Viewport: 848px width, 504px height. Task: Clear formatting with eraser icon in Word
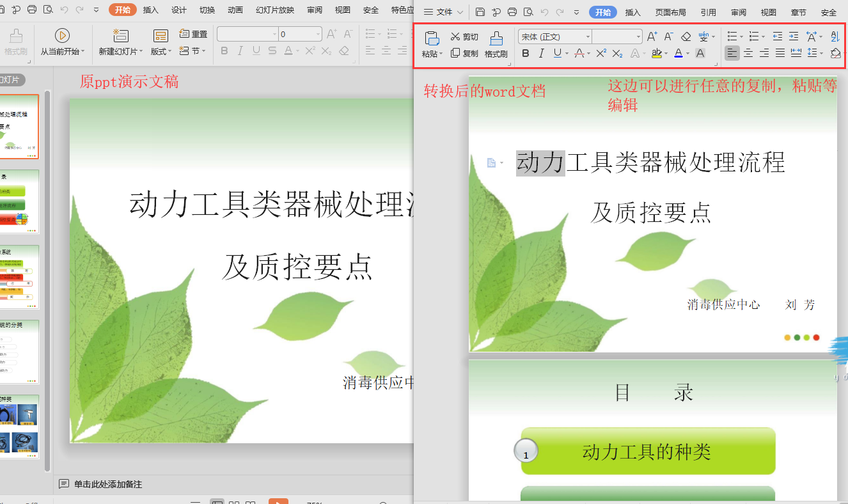686,37
